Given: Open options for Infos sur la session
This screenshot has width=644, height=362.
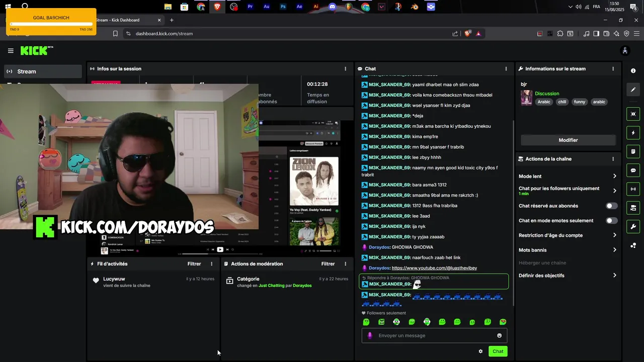Looking at the screenshot, I should [x=345, y=69].
